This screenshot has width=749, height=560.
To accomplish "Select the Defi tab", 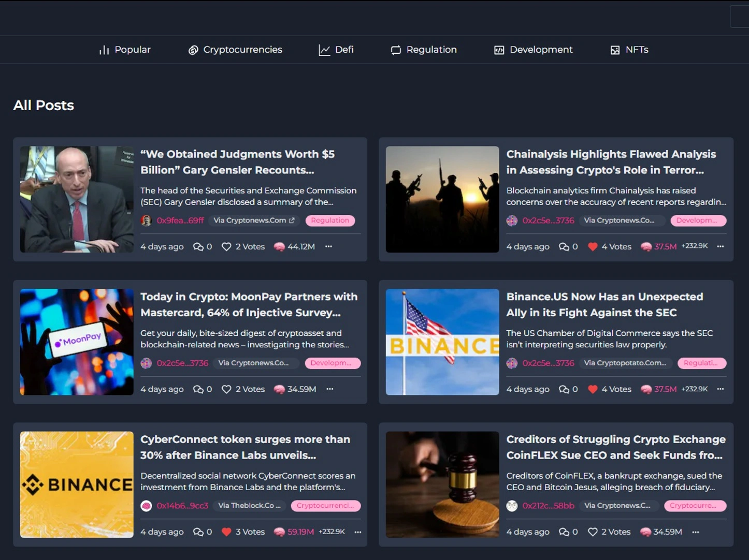I will 336,50.
